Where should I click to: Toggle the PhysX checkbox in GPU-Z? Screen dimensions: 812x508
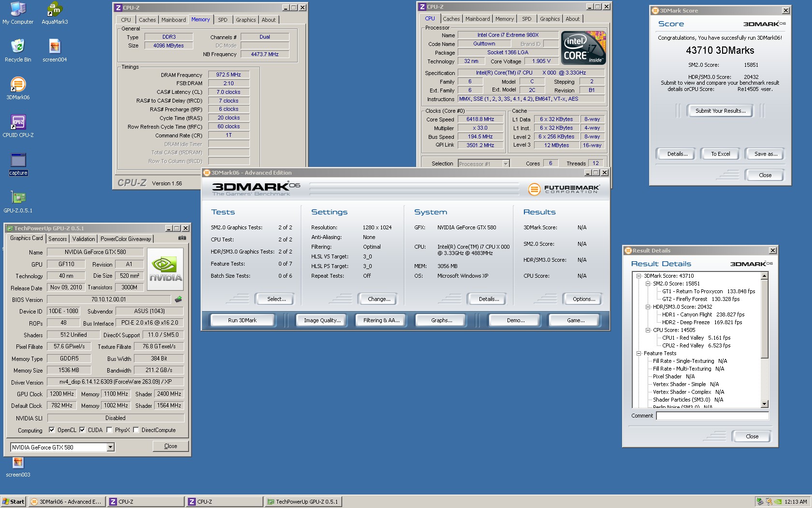pos(109,430)
